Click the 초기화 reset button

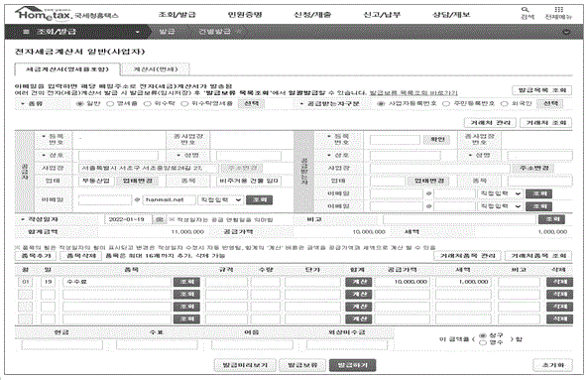pos(552,365)
